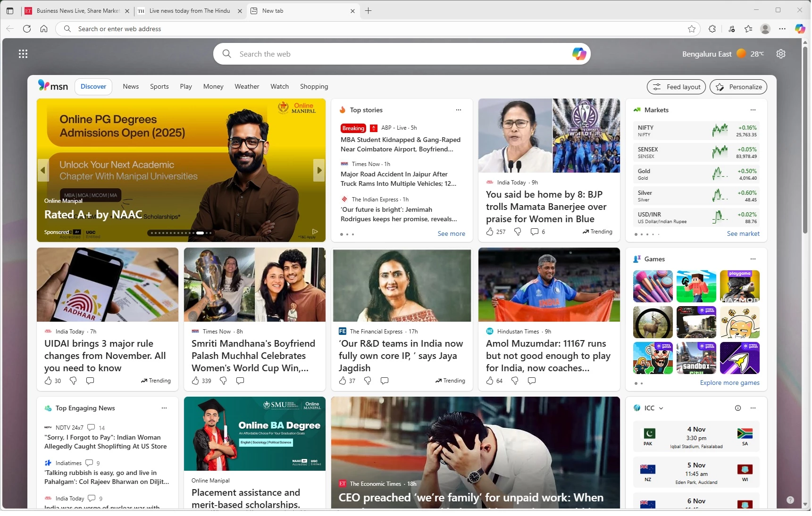
Task: Open the Favorites hub icon
Action: (x=748, y=29)
